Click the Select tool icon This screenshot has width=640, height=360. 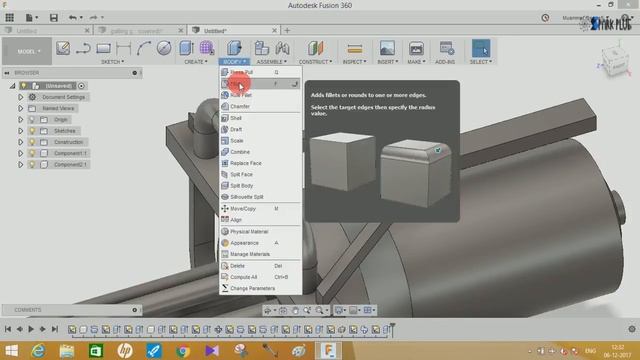(481, 48)
